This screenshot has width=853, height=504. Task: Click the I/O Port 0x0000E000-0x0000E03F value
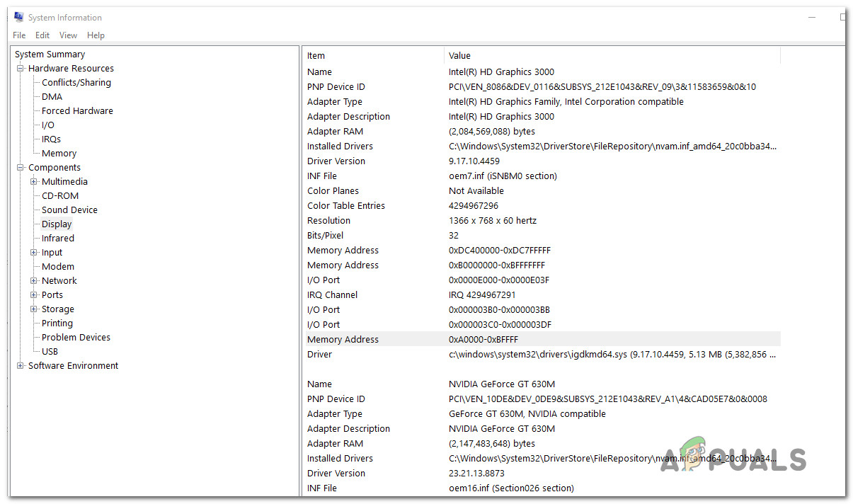point(499,280)
